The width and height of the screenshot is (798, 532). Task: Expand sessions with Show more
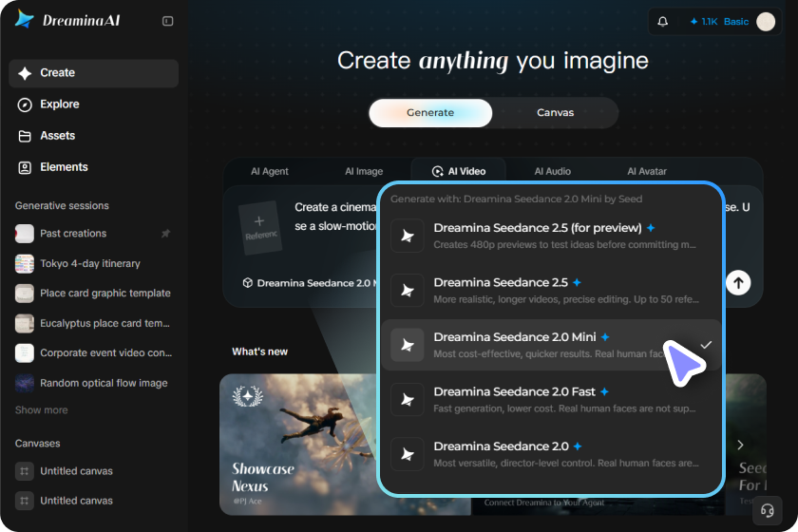click(x=41, y=410)
